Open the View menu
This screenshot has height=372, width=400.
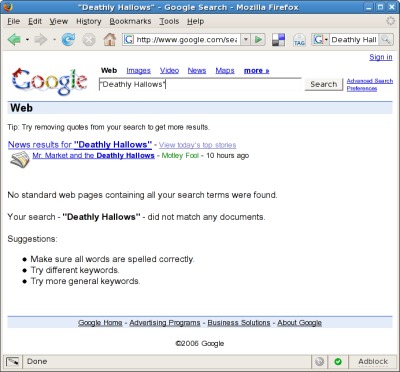pyautogui.click(x=58, y=21)
